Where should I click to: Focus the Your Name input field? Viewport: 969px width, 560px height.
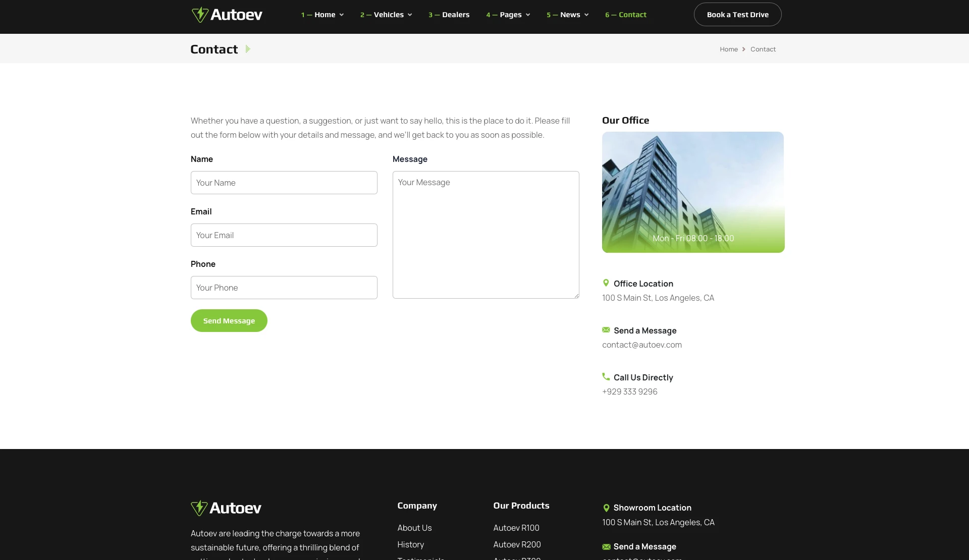click(284, 183)
